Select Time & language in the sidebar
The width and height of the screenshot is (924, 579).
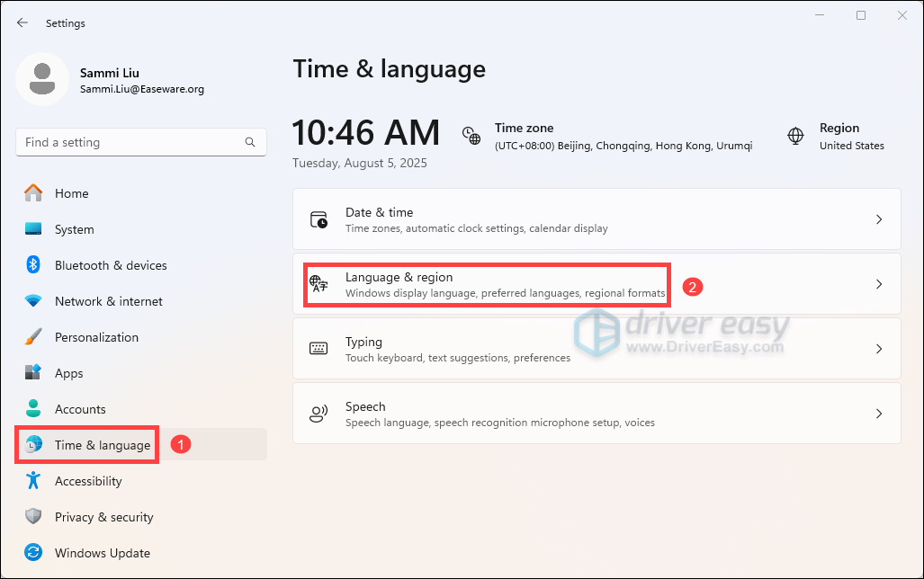[x=85, y=444]
